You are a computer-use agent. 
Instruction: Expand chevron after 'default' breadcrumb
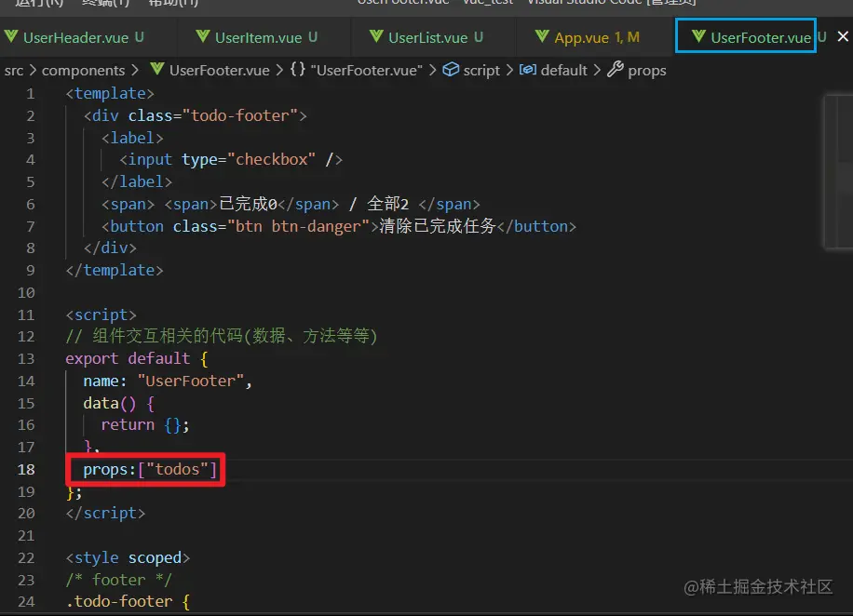(597, 71)
